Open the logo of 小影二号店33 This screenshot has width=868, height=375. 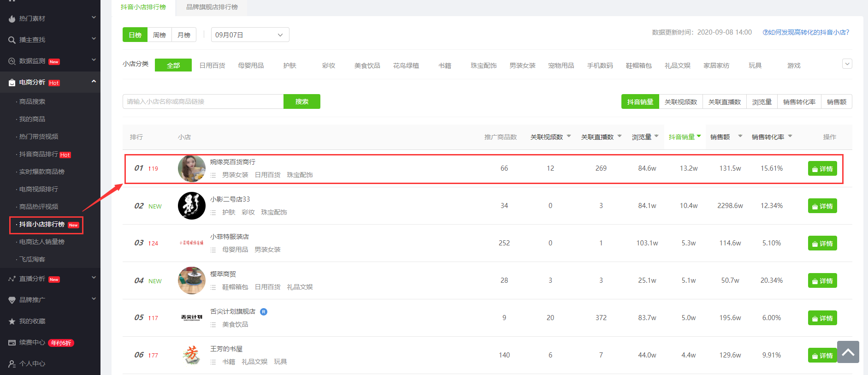[x=192, y=206]
